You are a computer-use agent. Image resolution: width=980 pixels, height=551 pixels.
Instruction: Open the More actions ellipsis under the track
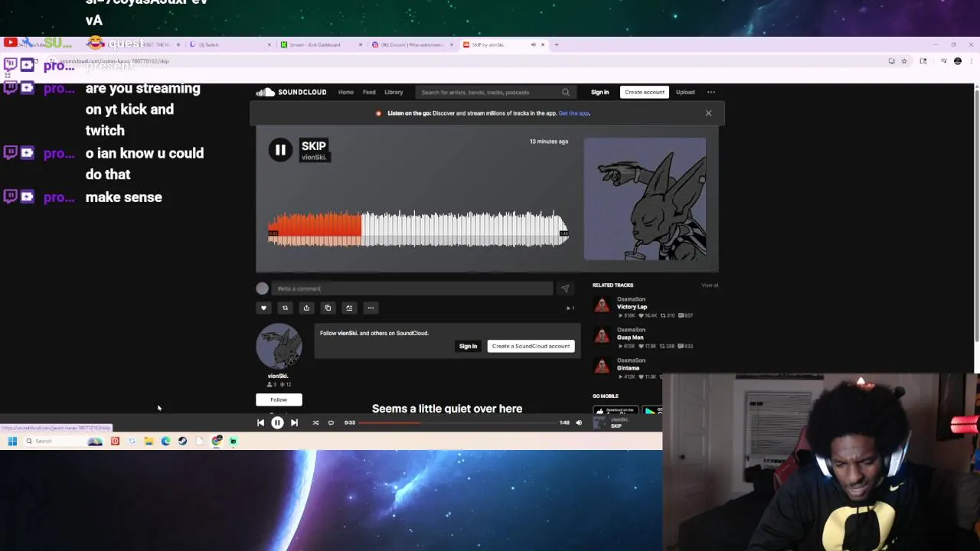tap(371, 308)
